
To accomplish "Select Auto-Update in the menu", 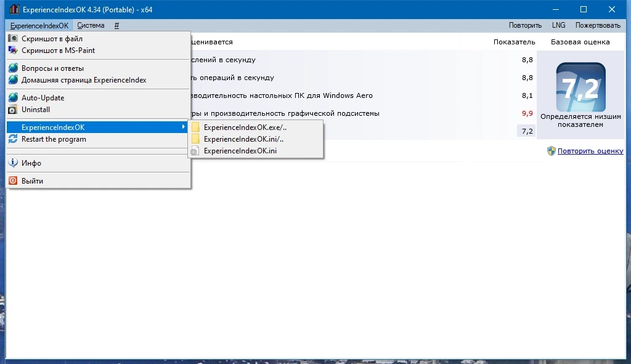I will pyautogui.click(x=98, y=98).
